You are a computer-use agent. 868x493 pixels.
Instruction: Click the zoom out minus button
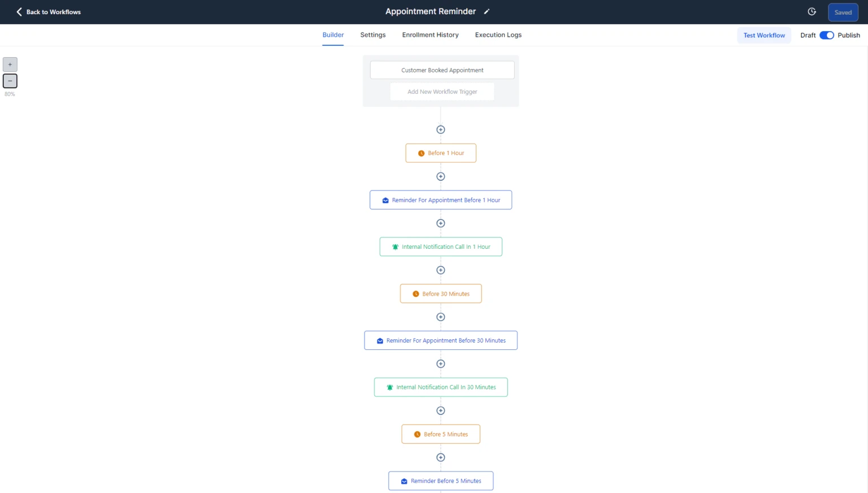(x=10, y=81)
